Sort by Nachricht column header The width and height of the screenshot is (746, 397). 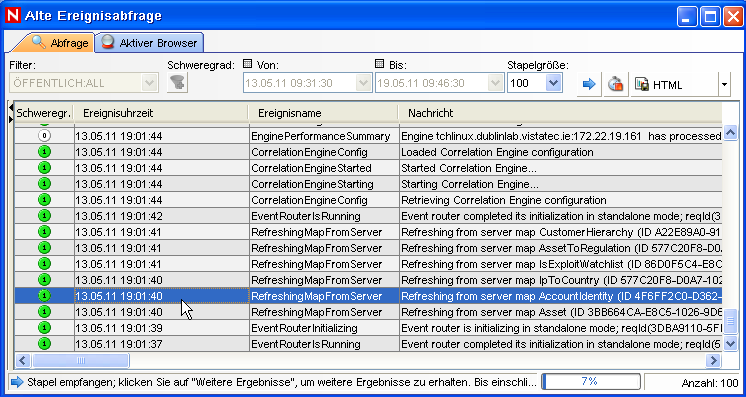tap(560, 113)
